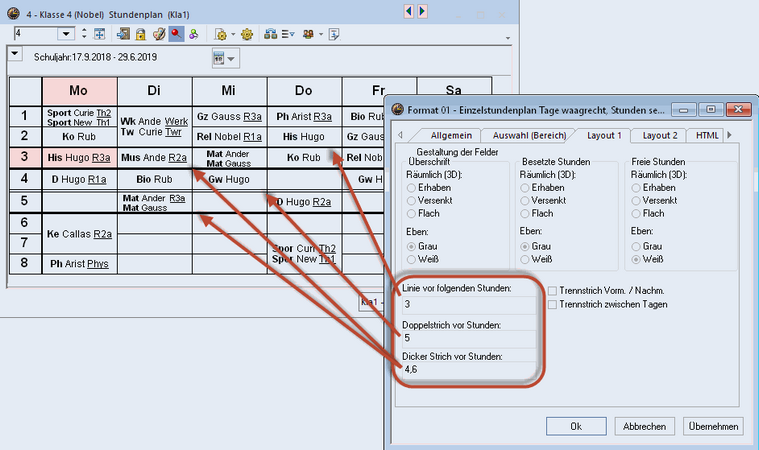Screen dimensions: 759x450
Task: Open the list filter icon menu
Action: (288, 34)
